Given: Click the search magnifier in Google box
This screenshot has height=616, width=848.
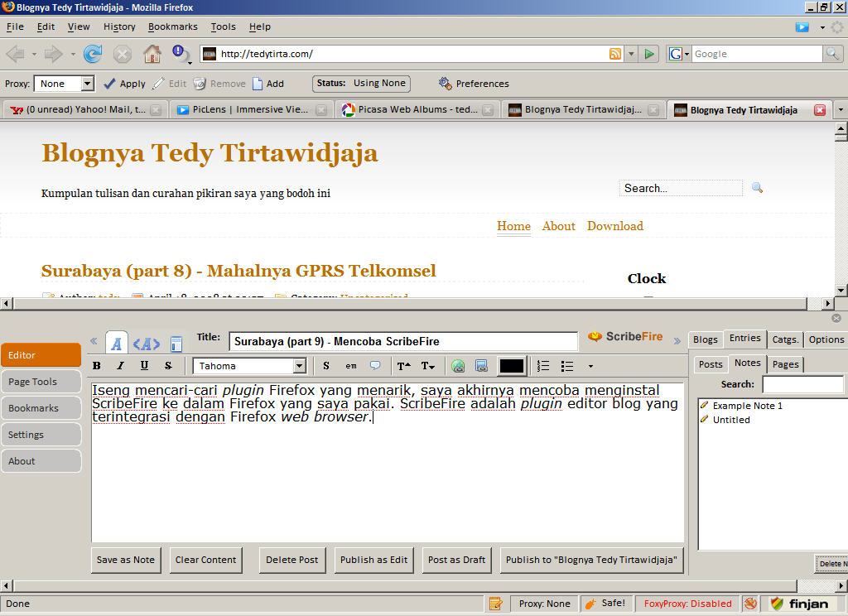Looking at the screenshot, I should [x=832, y=54].
